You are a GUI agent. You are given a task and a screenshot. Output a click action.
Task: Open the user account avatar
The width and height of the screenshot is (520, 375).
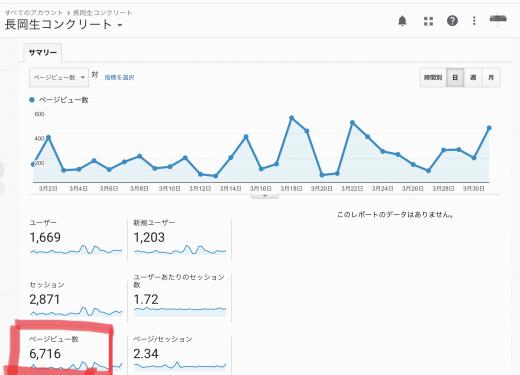click(x=498, y=20)
